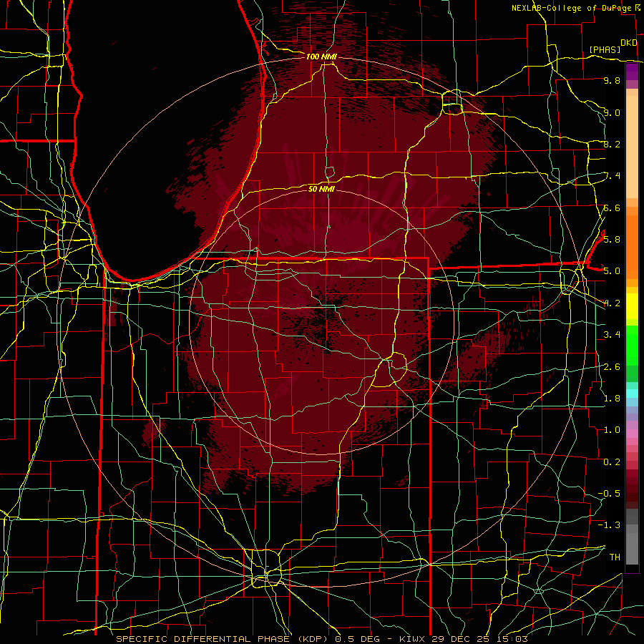This screenshot has height=644, width=644.
Task: Click the 100 NMI range ring label
Action: (321, 57)
